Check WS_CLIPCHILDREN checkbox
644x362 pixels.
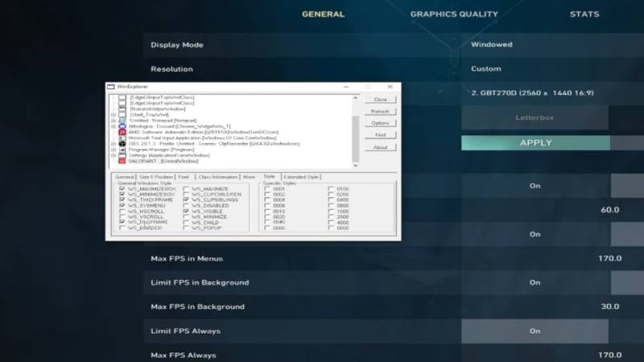coord(186,194)
